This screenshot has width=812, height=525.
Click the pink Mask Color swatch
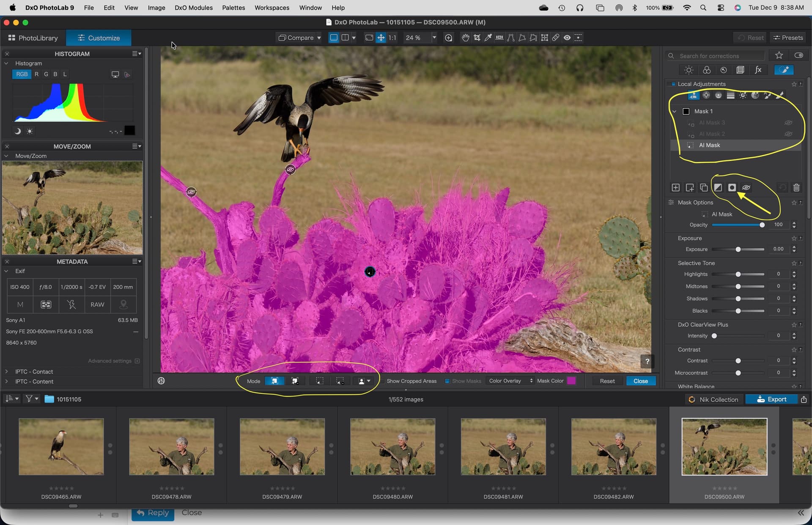point(571,381)
